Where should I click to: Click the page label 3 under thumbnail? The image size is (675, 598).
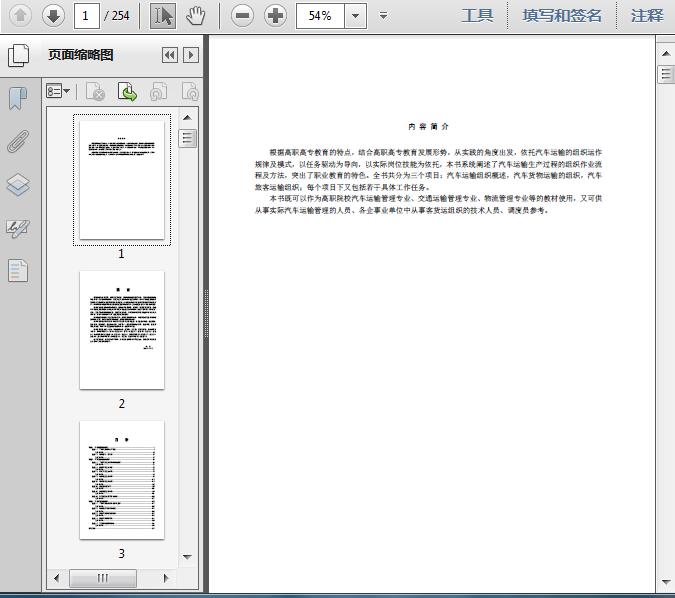122,553
